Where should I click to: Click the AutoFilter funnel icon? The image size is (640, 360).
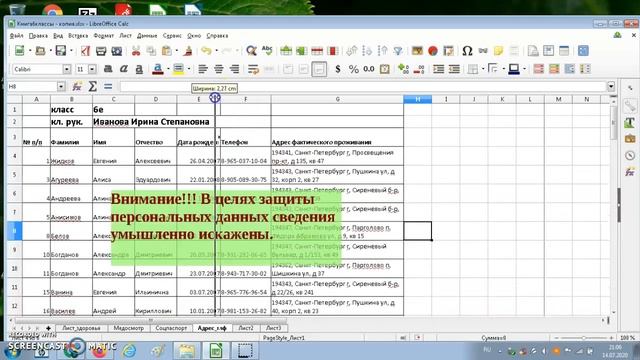pyautogui.click(x=398, y=51)
